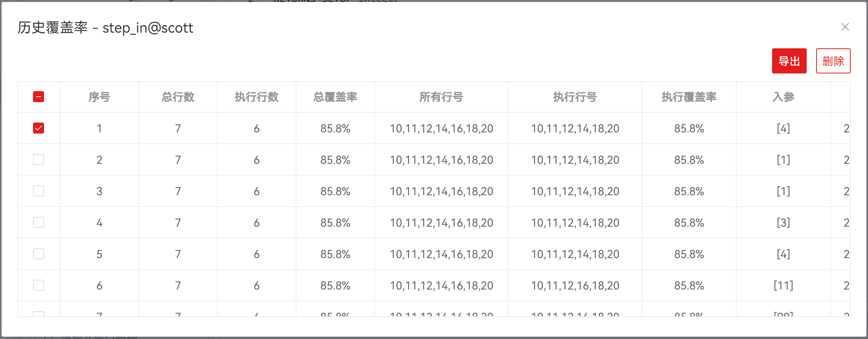The height and width of the screenshot is (339, 868).
Task: Check the checkbox for row 6
Action: [39, 285]
